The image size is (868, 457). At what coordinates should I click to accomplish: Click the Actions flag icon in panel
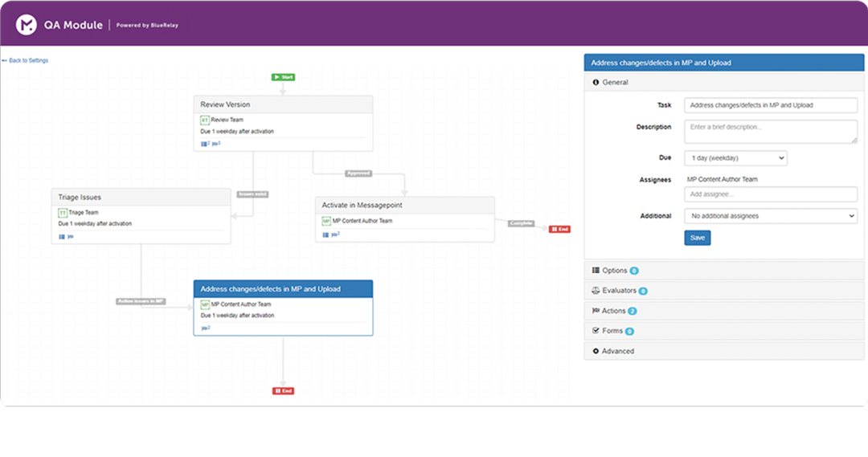click(596, 310)
